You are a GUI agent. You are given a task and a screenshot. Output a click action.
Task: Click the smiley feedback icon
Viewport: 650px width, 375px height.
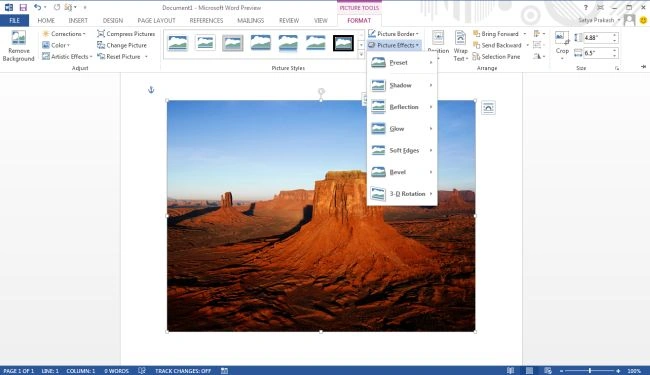pyautogui.click(x=643, y=20)
